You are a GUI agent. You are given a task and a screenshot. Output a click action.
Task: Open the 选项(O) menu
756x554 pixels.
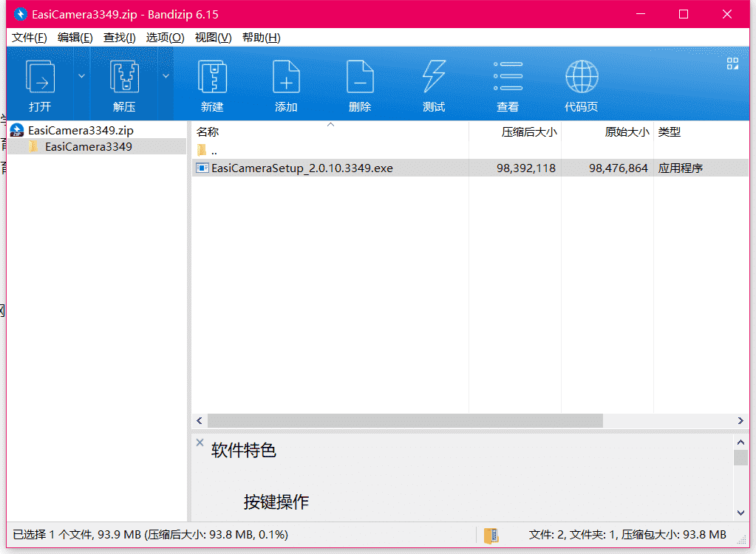click(x=166, y=38)
